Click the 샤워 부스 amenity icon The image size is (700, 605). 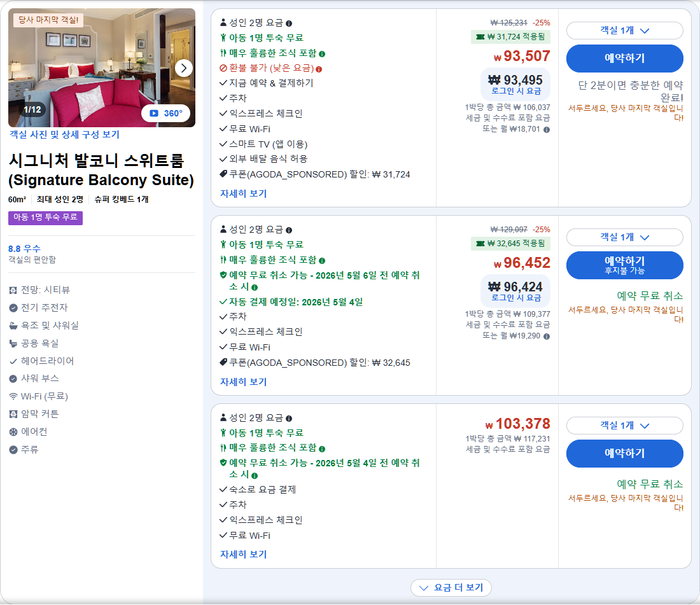pyautogui.click(x=13, y=379)
